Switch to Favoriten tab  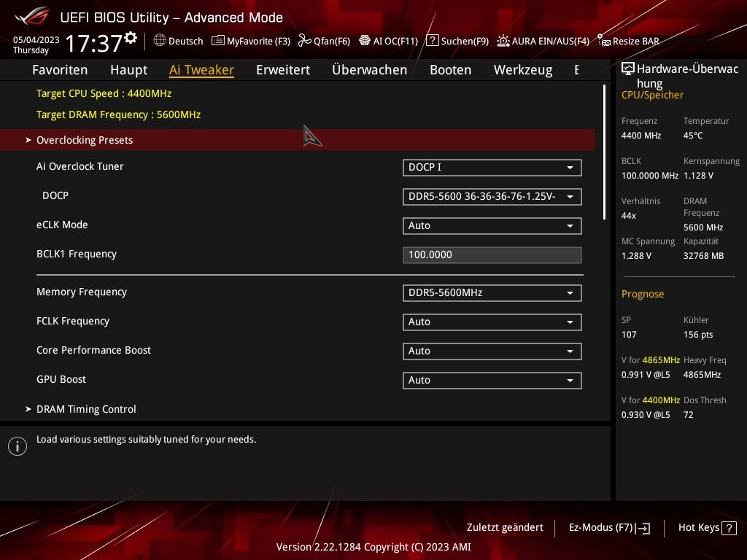[60, 70]
